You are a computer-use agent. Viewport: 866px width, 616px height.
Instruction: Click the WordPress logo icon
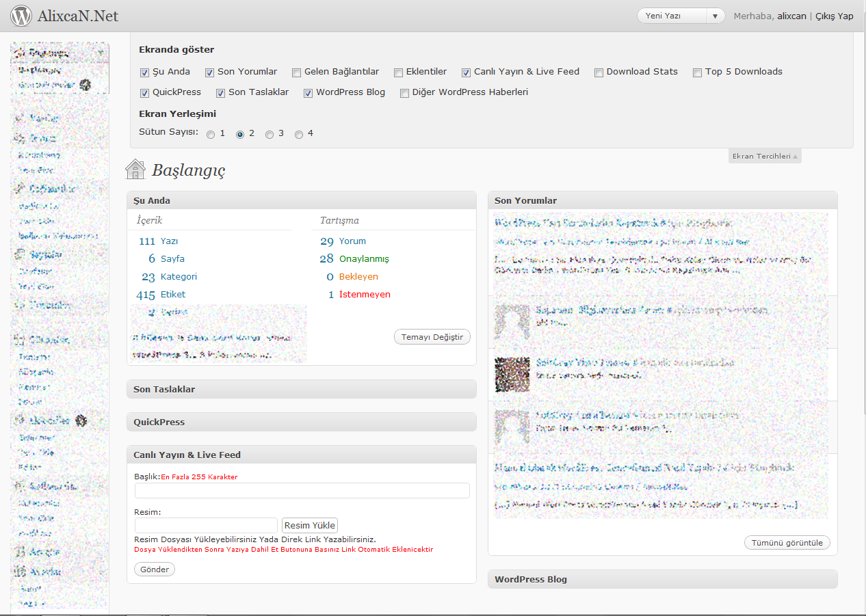click(21, 15)
